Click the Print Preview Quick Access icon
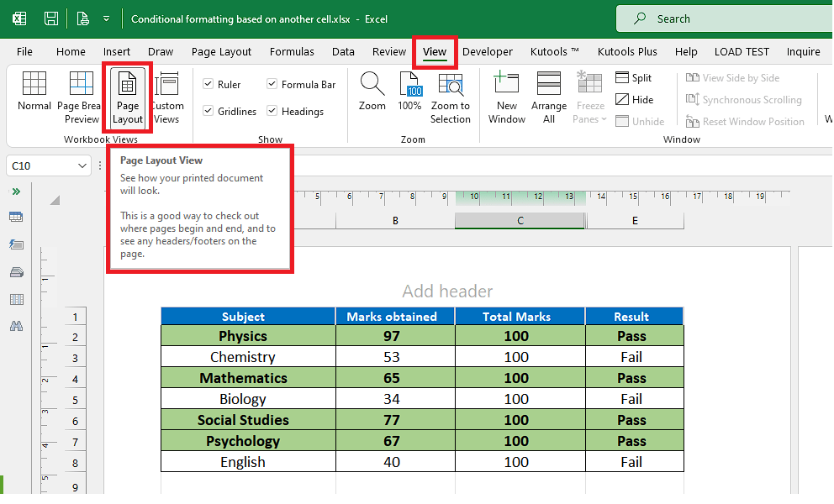834x504 pixels. (x=82, y=18)
